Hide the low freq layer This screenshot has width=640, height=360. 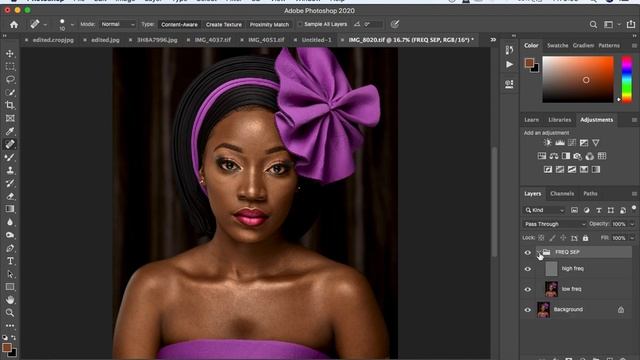click(x=527, y=289)
